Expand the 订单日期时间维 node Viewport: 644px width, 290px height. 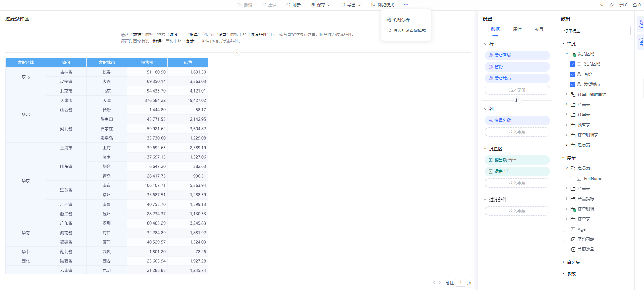567,94
